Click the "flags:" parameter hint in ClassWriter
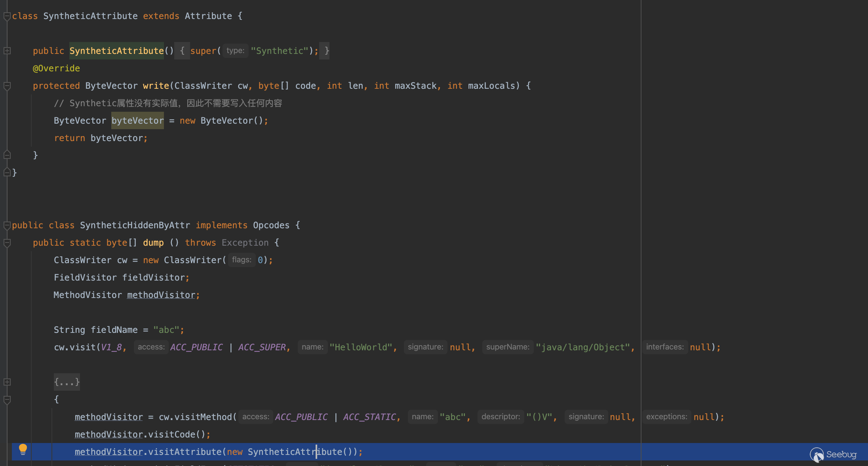This screenshot has height=466, width=868. 242,260
